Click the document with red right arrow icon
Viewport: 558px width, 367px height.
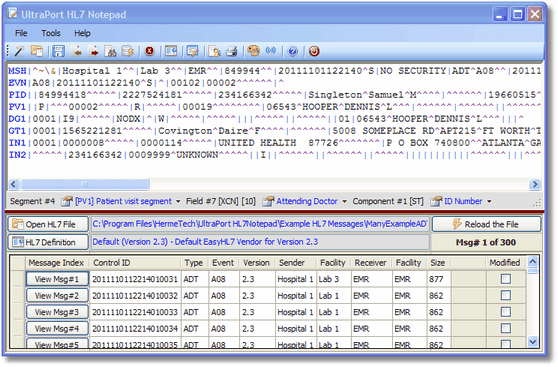click(x=93, y=51)
